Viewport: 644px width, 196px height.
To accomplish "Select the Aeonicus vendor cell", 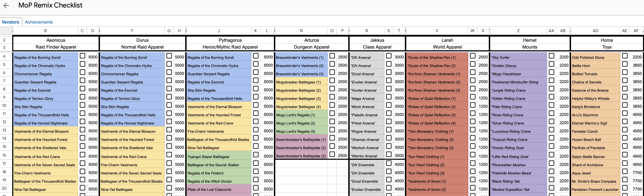I will tap(56, 40).
